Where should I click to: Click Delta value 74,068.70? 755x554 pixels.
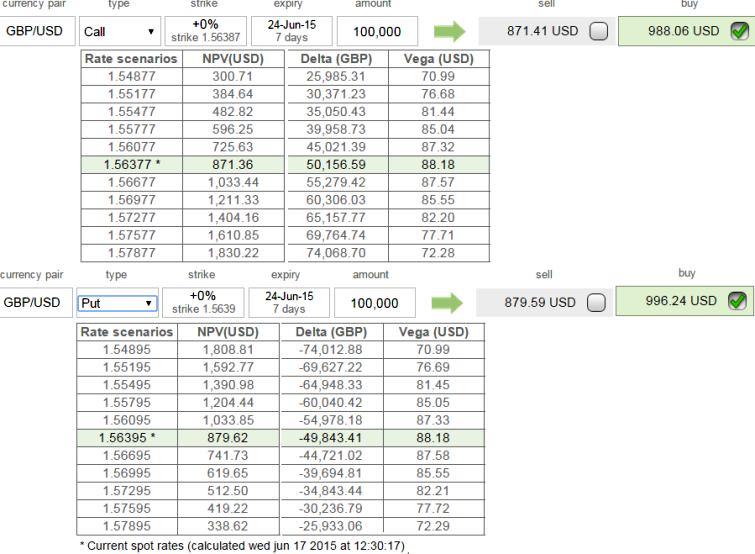[x=336, y=253]
